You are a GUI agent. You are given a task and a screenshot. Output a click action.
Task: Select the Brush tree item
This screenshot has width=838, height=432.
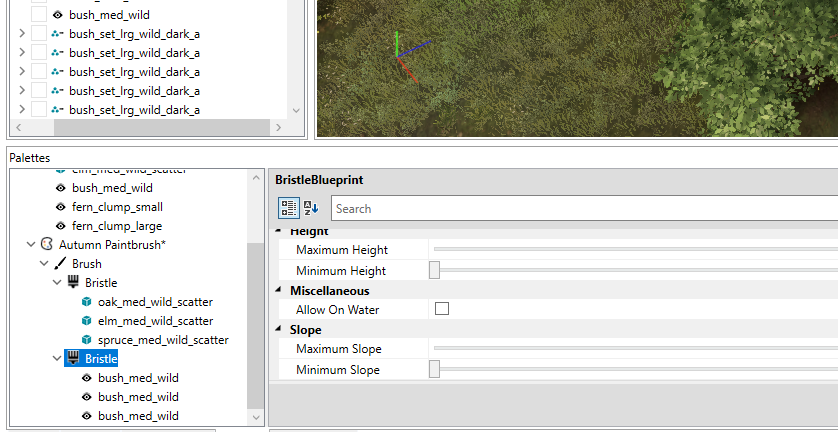(87, 264)
